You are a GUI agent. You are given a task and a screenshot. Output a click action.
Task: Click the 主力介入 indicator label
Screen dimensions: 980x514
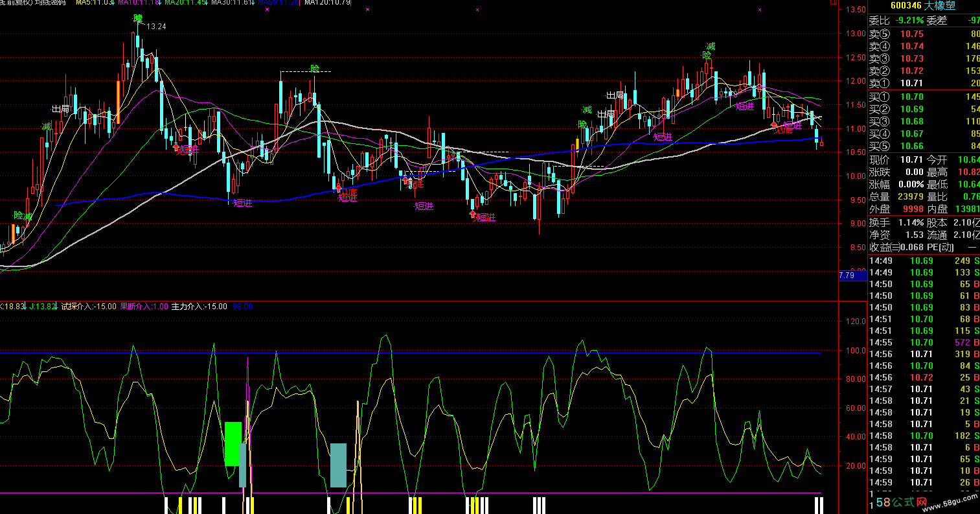tap(199, 307)
